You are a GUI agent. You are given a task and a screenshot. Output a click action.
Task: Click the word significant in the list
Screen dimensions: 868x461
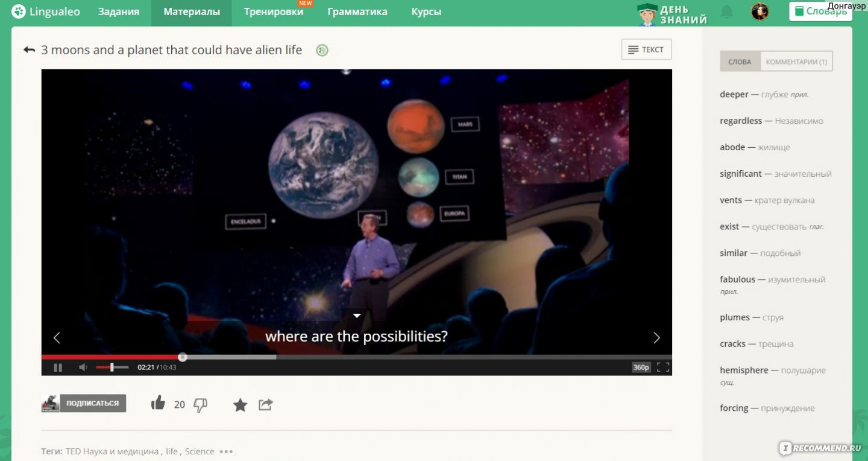(741, 174)
